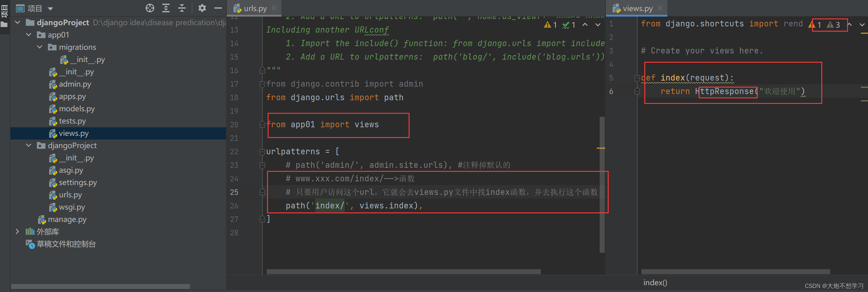Click the horizontal scrollbar in urls.py editor
Viewport: 868px width, 292px height.
click(x=403, y=271)
